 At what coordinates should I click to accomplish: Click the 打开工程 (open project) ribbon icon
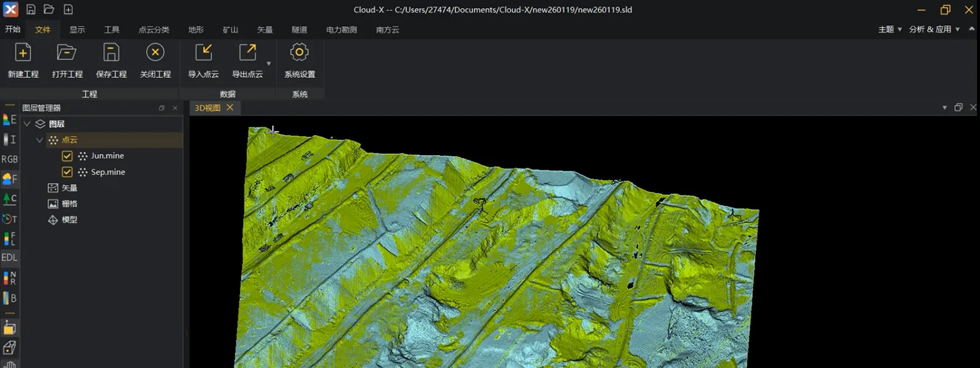(67, 53)
